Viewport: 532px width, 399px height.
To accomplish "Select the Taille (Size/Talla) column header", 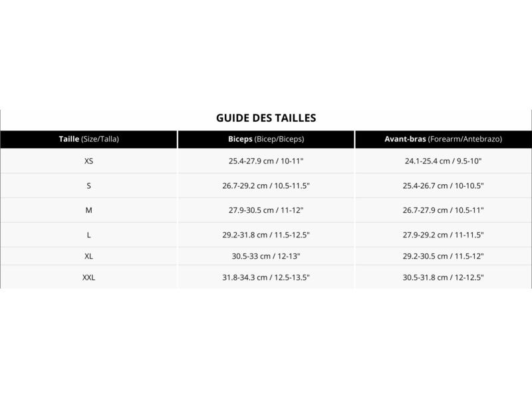I will pos(89,139).
